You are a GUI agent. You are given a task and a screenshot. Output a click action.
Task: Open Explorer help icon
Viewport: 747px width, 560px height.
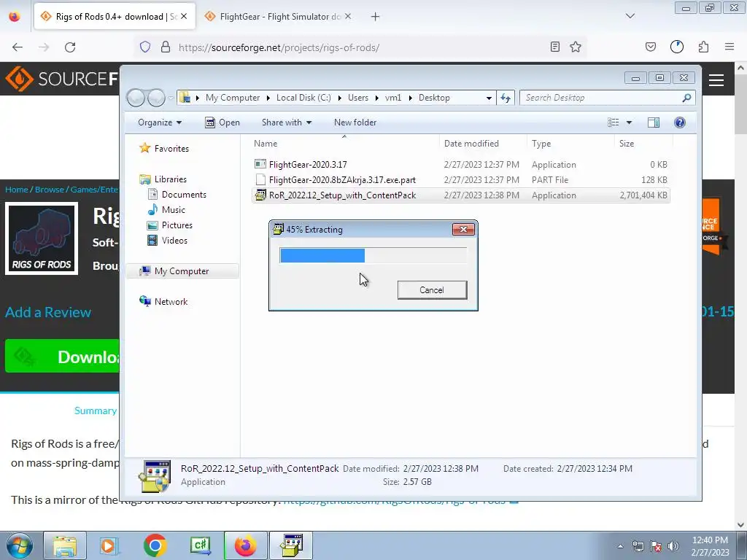point(680,122)
